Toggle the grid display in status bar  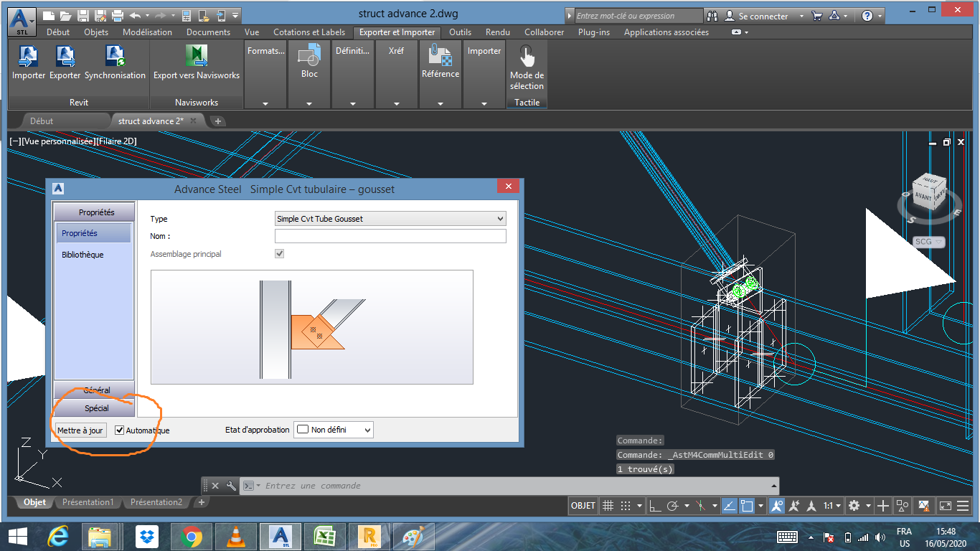tap(608, 506)
